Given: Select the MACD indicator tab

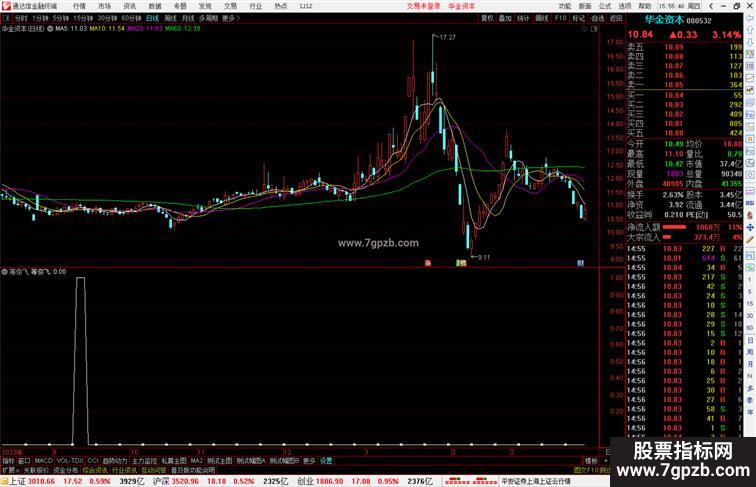Looking at the screenshot, I should (43, 461).
